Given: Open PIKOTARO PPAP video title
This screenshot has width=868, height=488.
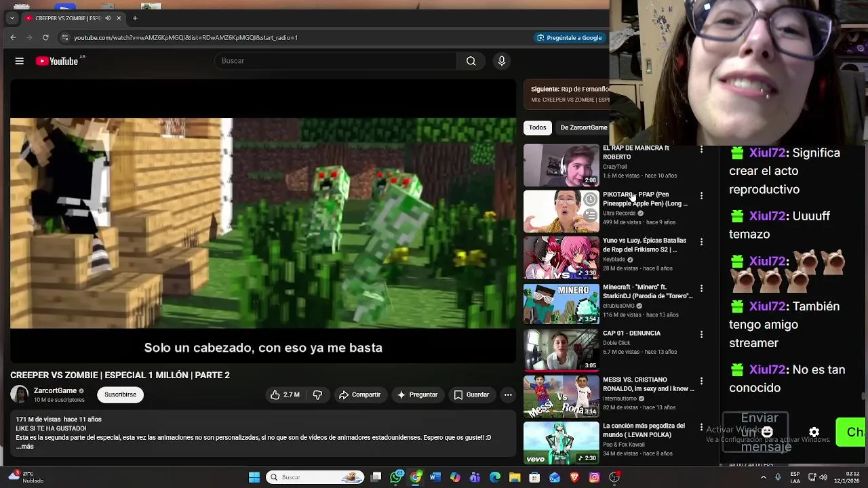Looking at the screenshot, I should tap(645, 199).
